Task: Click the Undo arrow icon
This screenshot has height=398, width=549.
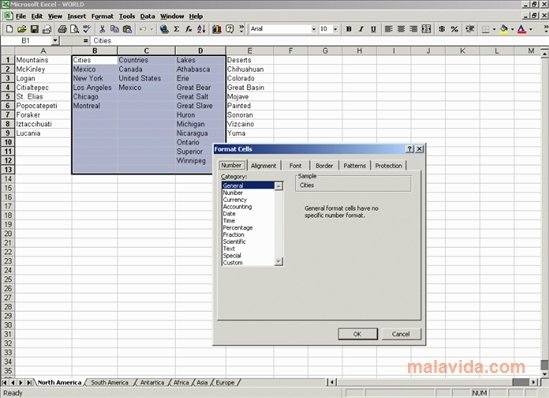Action: click(x=143, y=29)
